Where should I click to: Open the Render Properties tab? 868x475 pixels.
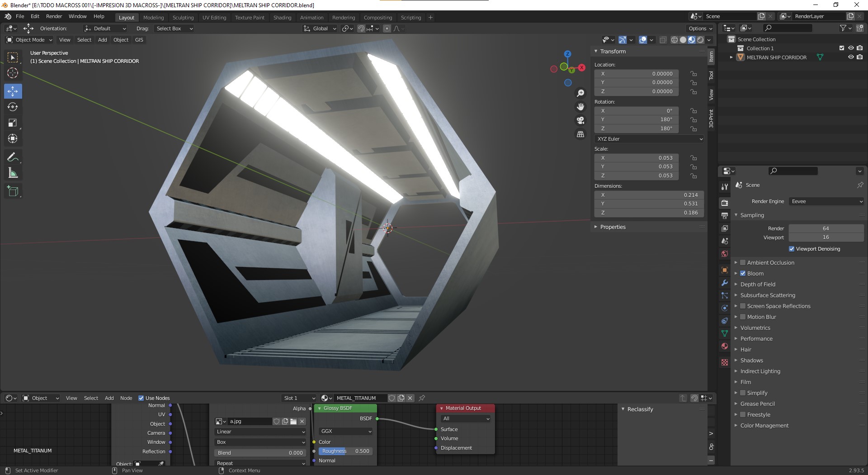coord(724,203)
